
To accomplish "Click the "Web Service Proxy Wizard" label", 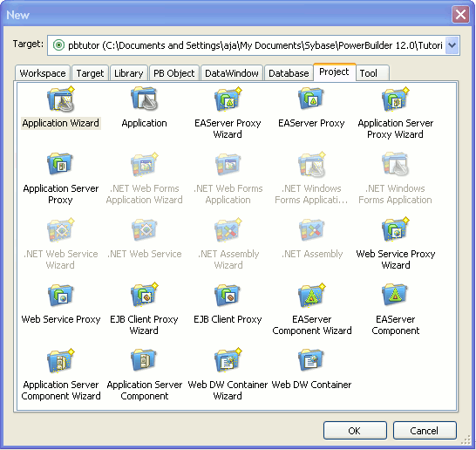I will coord(396,259).
